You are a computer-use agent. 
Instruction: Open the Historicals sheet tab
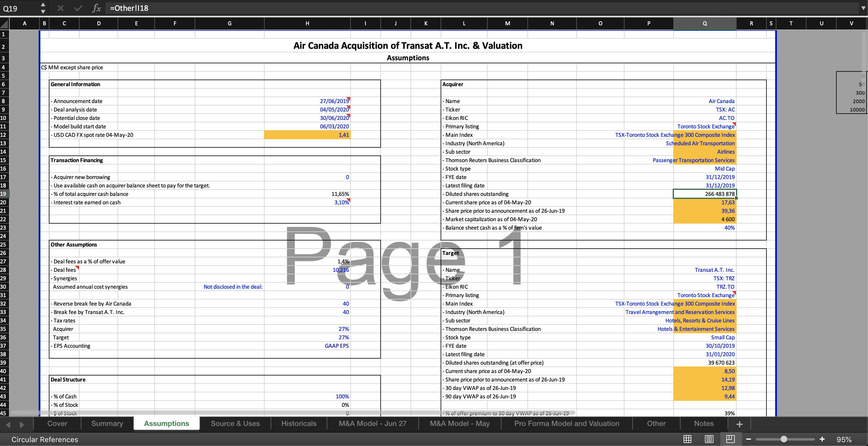coord(299,423)
